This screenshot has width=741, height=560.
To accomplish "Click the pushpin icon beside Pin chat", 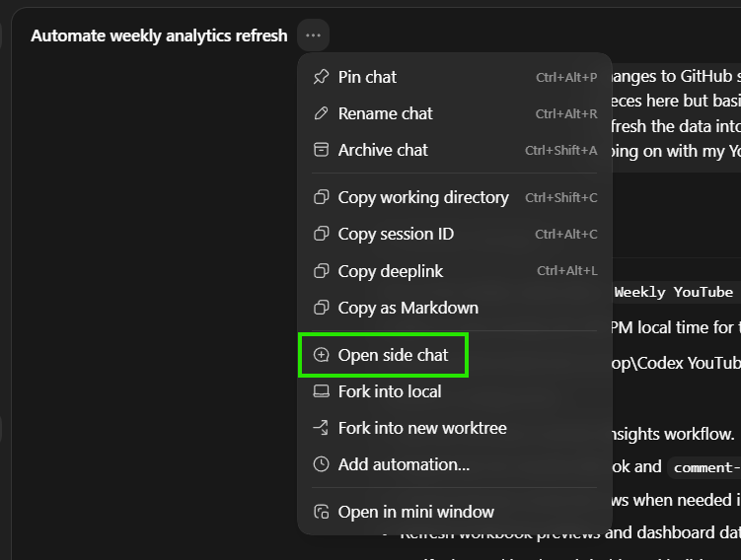I will (322, 77).
